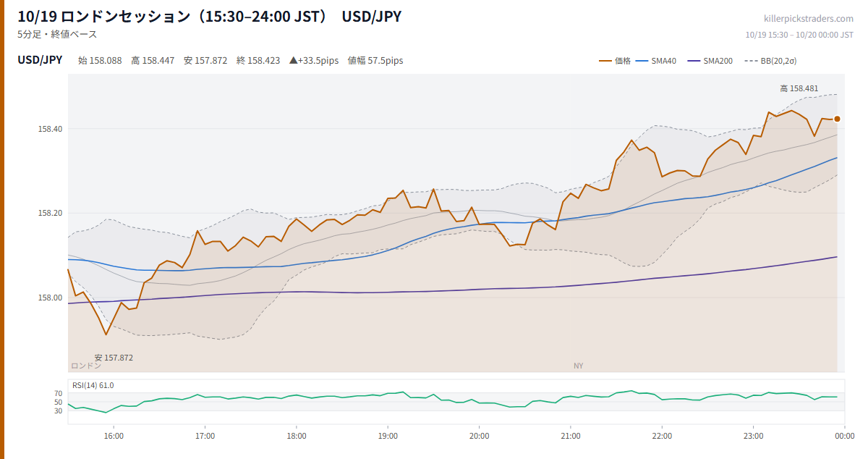
Task: Select the NY session marker
Action: tap(579, 366)
